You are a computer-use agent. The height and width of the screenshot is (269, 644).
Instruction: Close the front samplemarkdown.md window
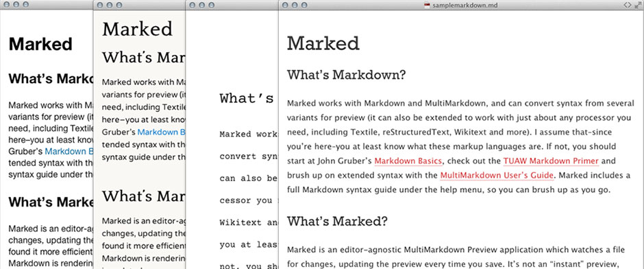click(284, 5)
